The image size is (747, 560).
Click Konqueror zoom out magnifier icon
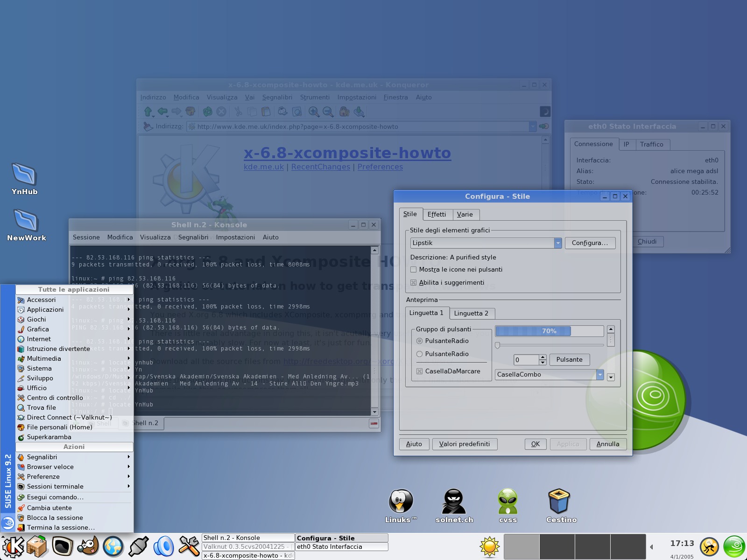[328, 112]
